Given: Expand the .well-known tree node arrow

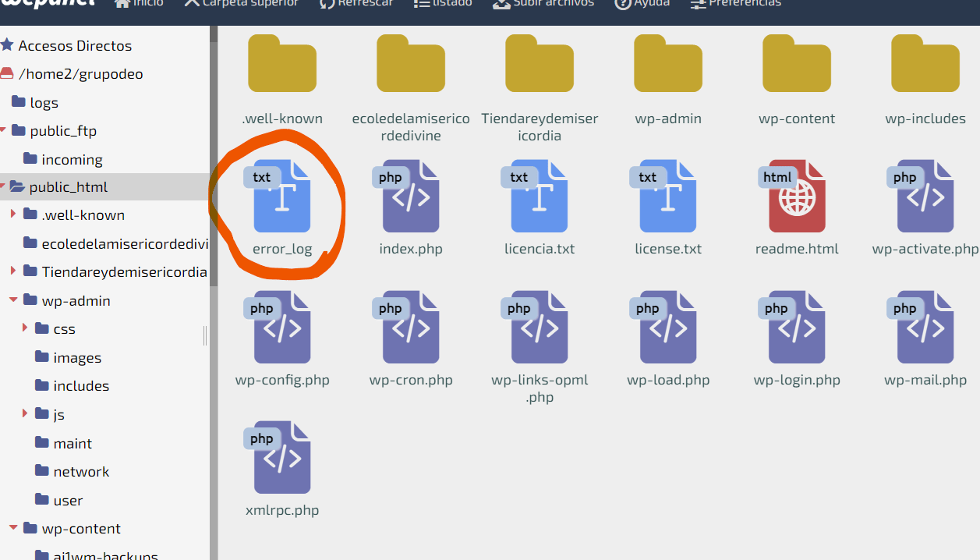Looking at the screenshot, I should pos(12,214).
